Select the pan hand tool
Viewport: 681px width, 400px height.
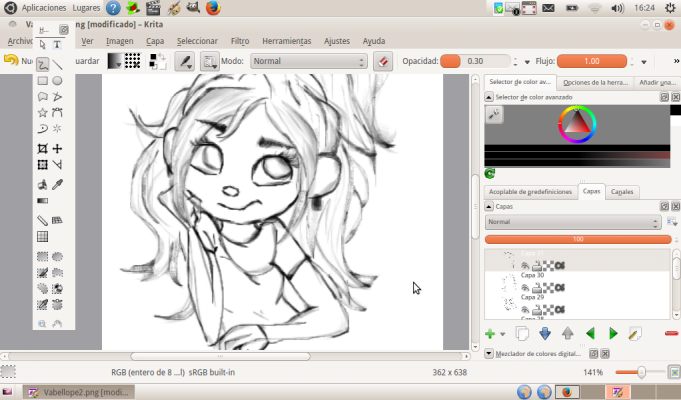tap(57, 324)
